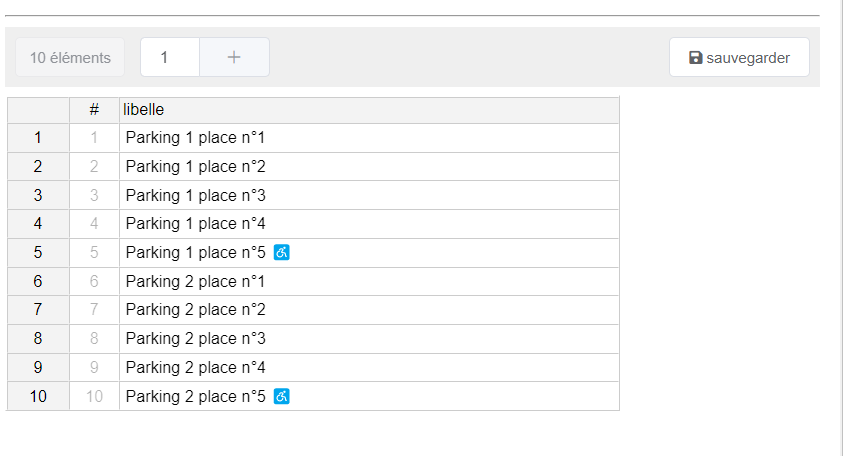Click cell 'Parking 1 place n°2'
The image size is (843, 456).
tap(369, 167)
